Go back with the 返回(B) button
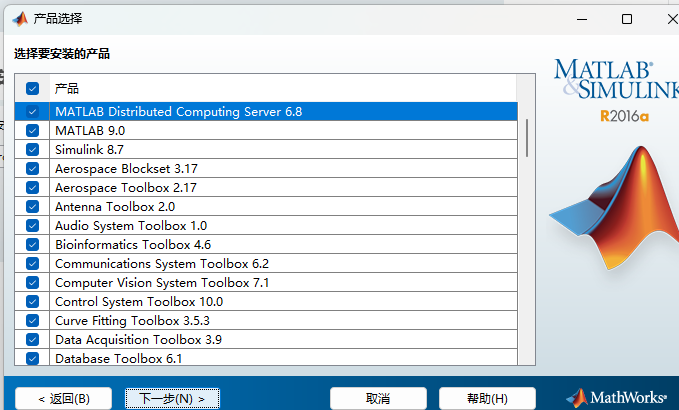This screenshot has height=410, width=679. point(64,398)
